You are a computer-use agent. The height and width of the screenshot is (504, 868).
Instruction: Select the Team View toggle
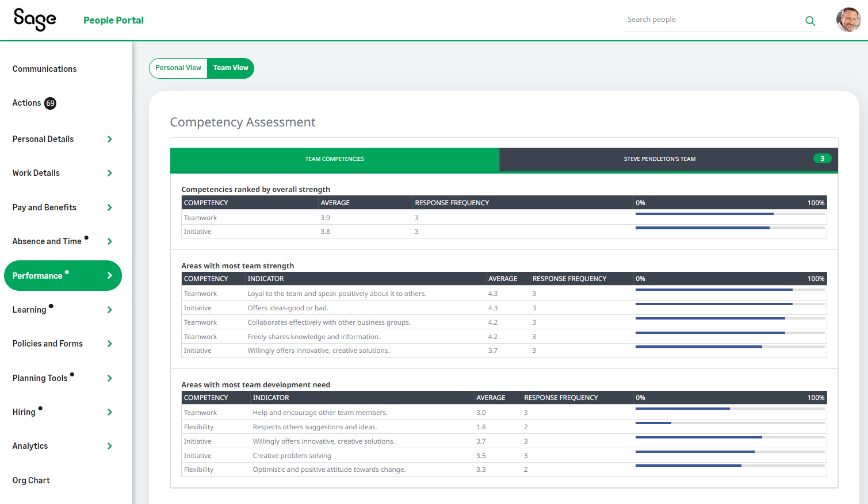coord(231,68)
